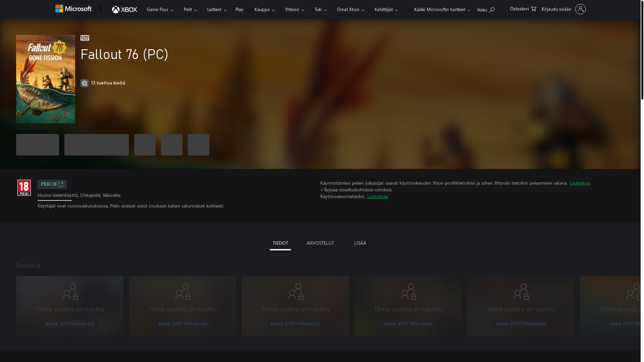Expand the Kauppa menu
Image resolution: width=644 pixels, height=362 pixels.
point(264,9)
